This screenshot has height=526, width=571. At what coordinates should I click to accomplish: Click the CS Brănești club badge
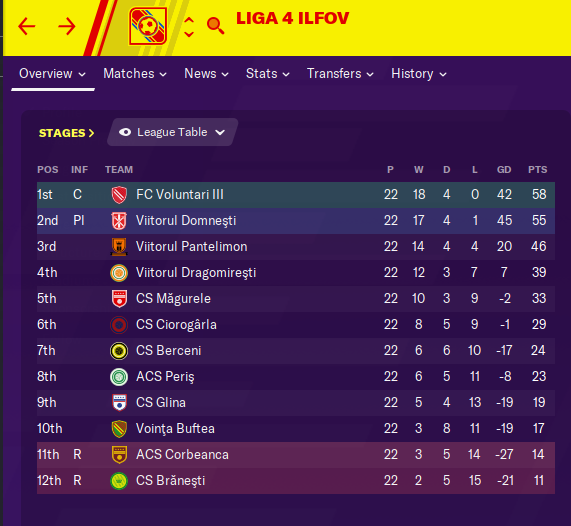click(x=119, y=481)
